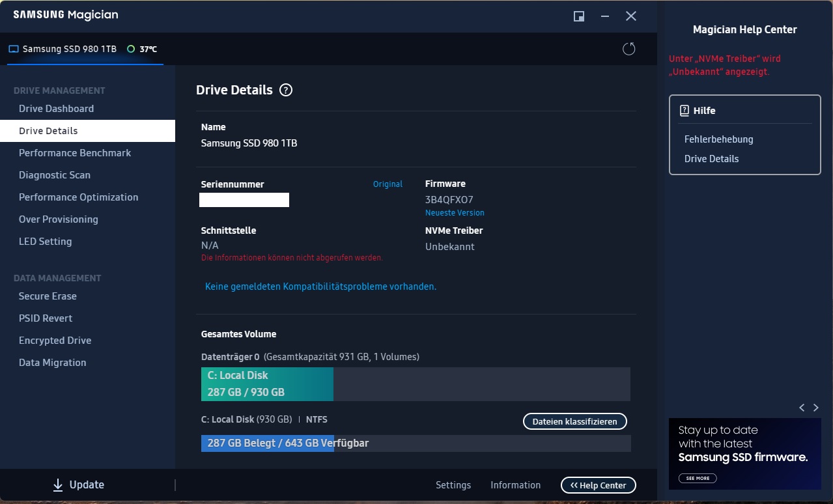Click the green temperature status circle

tap(131, 49)
